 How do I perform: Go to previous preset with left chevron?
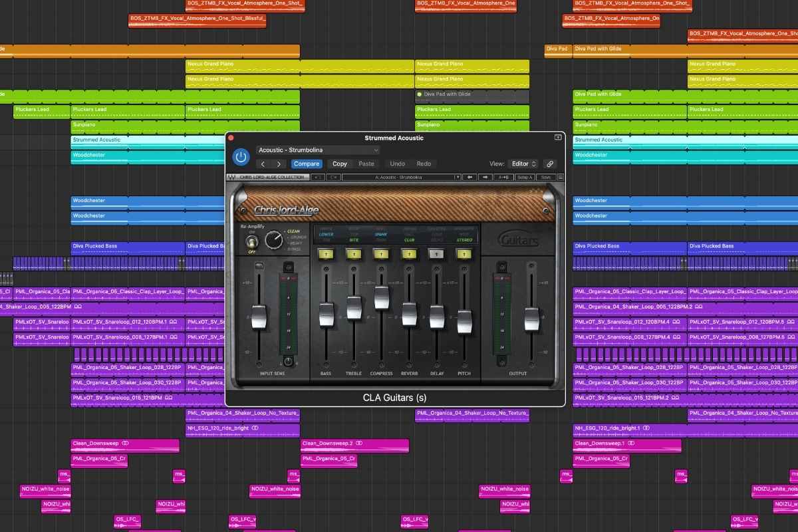[263, 164]
